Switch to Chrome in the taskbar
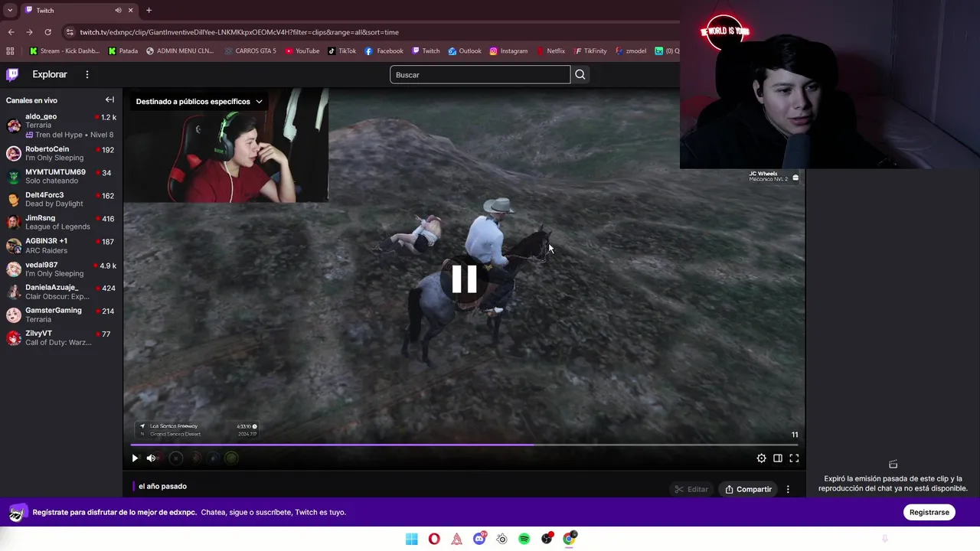This screenshot has height=551, width=980. [569, 539]
